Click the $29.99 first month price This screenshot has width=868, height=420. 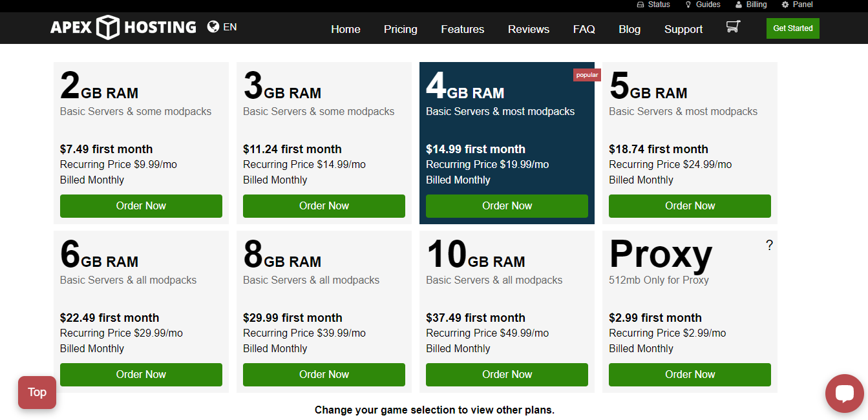293,318
